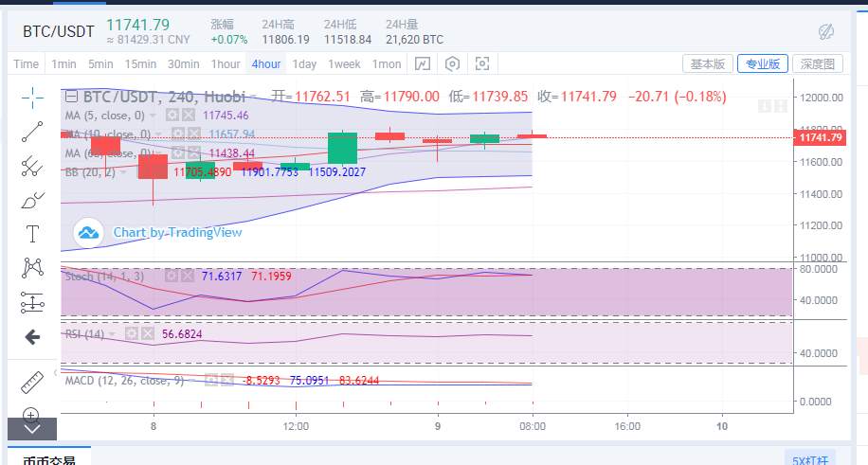Toggle the hide eye-slash icon at top right
868x465 pixels.
click(x=826, y=32)
